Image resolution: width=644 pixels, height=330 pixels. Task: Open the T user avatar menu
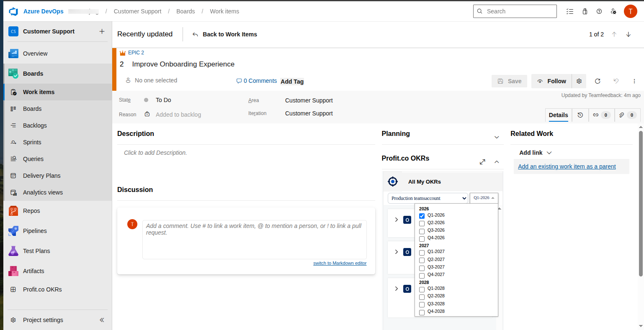630,11
